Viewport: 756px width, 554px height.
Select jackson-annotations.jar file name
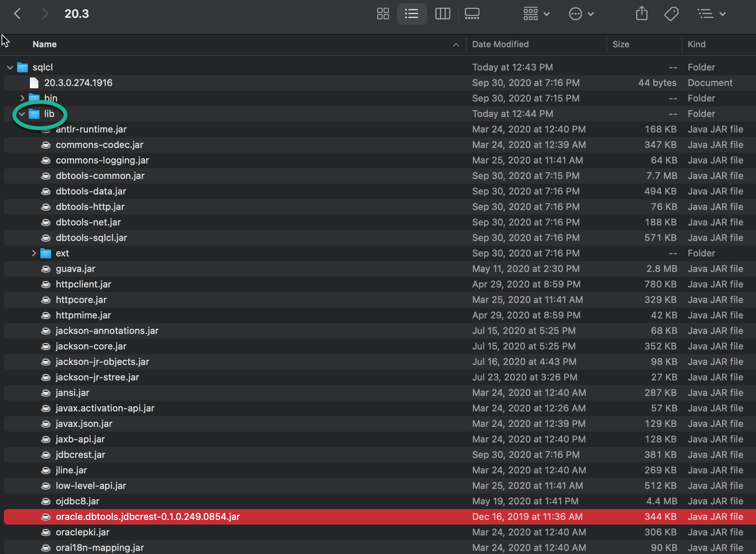(x=107, y=331)
